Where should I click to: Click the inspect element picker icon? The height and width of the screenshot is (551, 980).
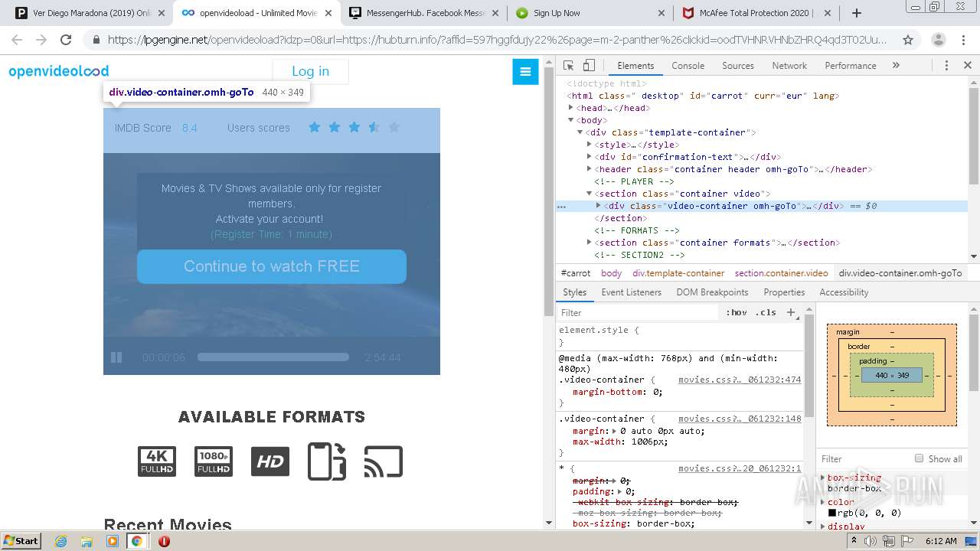coord(568,66)
